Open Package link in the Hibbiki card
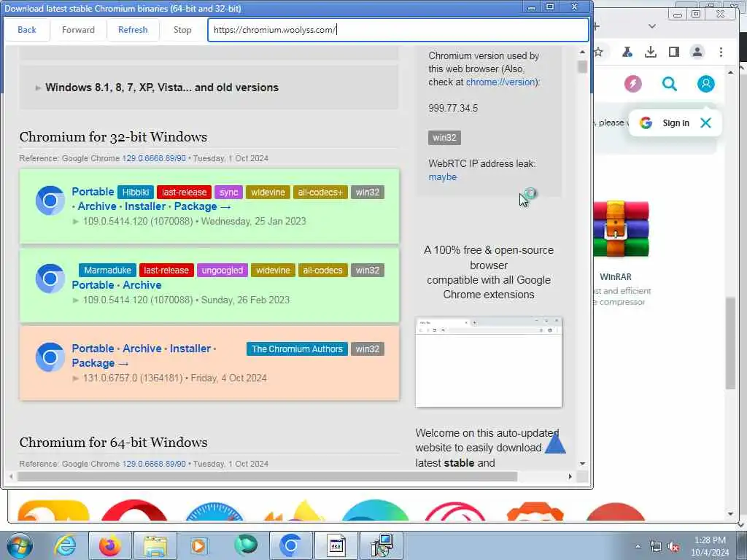Viewport: 747px width, 560px height. 203,206
